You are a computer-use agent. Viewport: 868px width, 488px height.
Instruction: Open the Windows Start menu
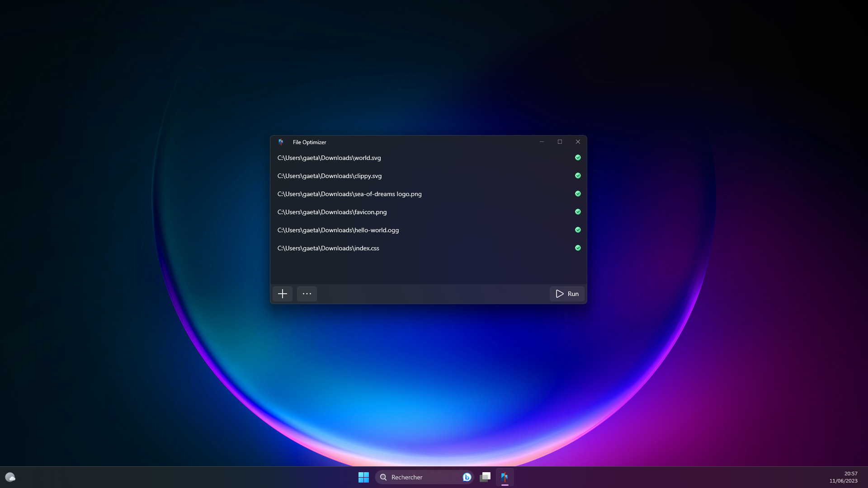point(363,477)
